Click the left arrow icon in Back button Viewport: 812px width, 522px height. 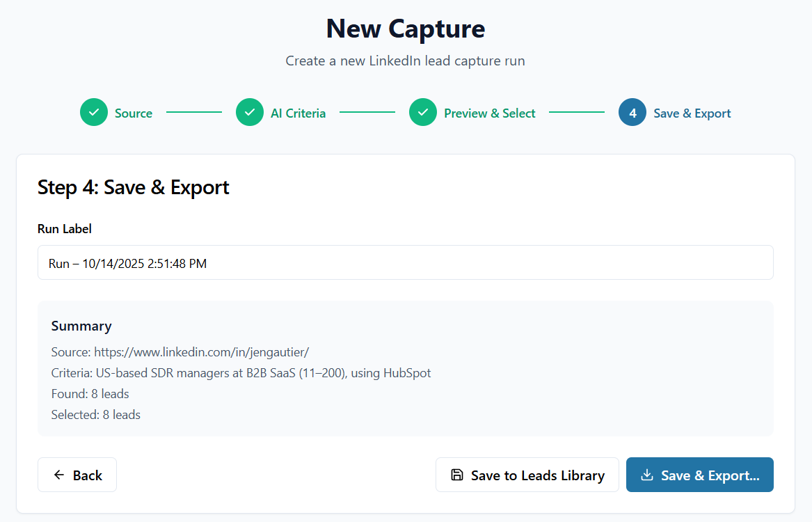[x=59, y=475]
